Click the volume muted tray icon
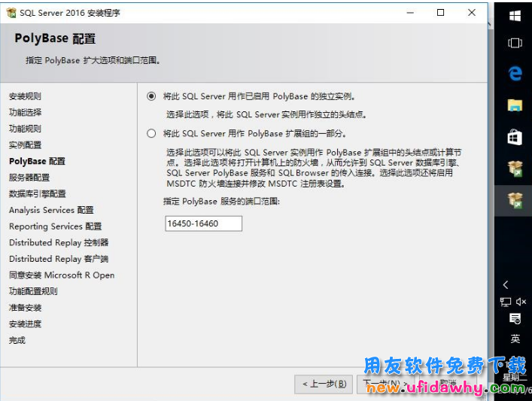The height and width of the screenshot is (401, 532). click(521, 301)
